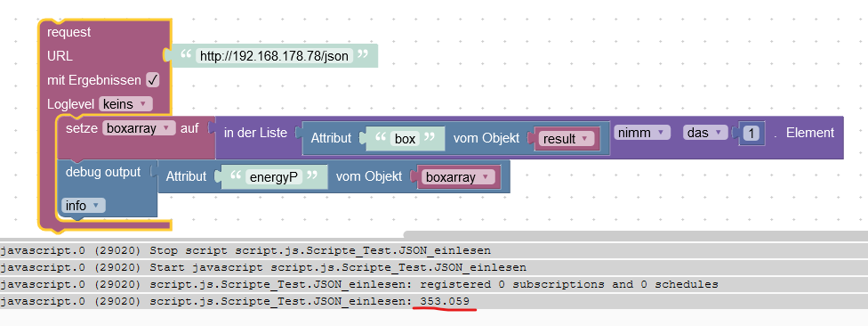Select the 'request' block header
The height and width of the screenshot is (326, 868).
pyautogui.click(x=69, y=32)
